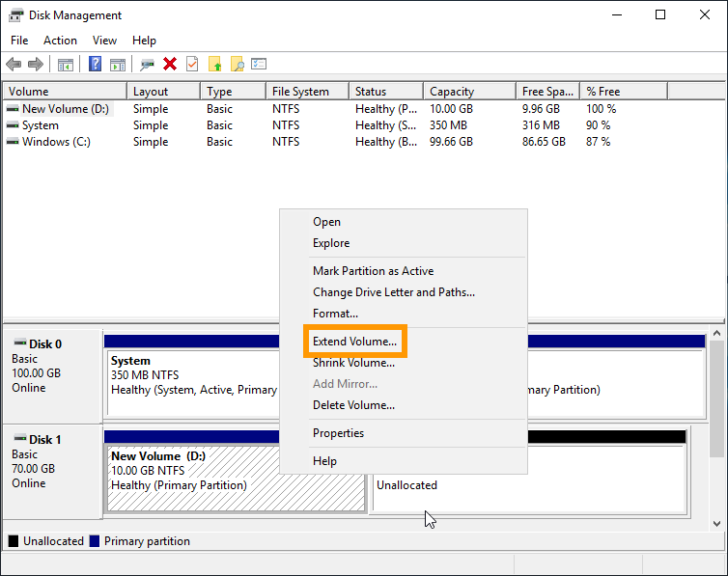Pick Change Drive Letter and Paths option

(393, 292)
